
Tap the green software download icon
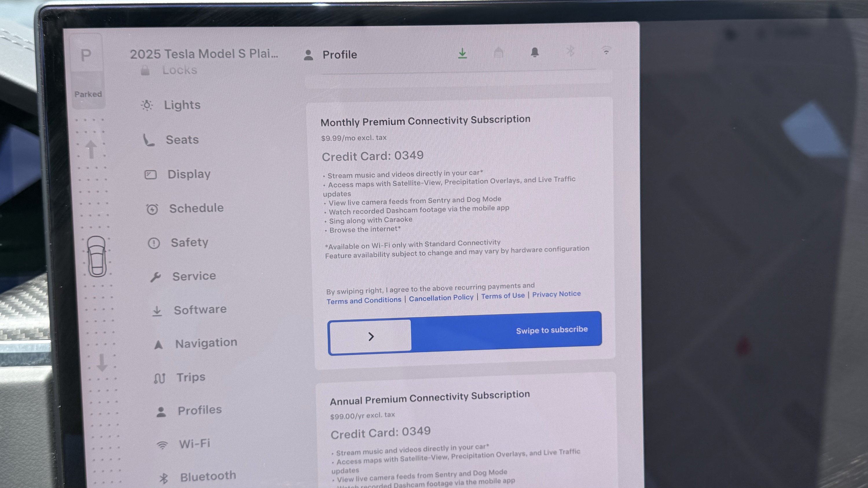tap(462, 53)
